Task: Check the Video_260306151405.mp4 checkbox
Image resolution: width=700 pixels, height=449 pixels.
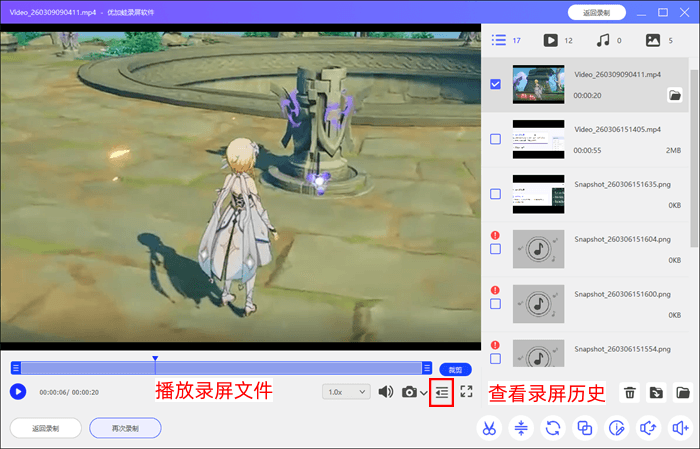Action: click(495, 139)
